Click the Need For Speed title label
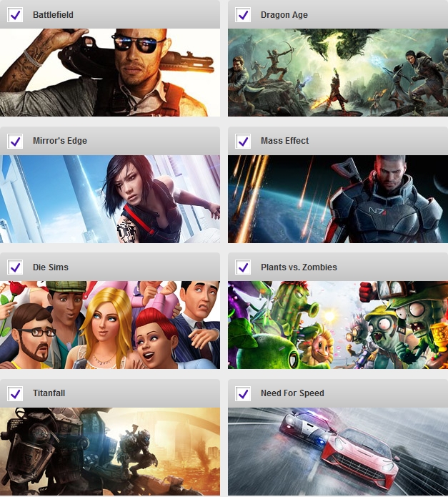This screenshot has height=497, width=448. coord(292,393)
